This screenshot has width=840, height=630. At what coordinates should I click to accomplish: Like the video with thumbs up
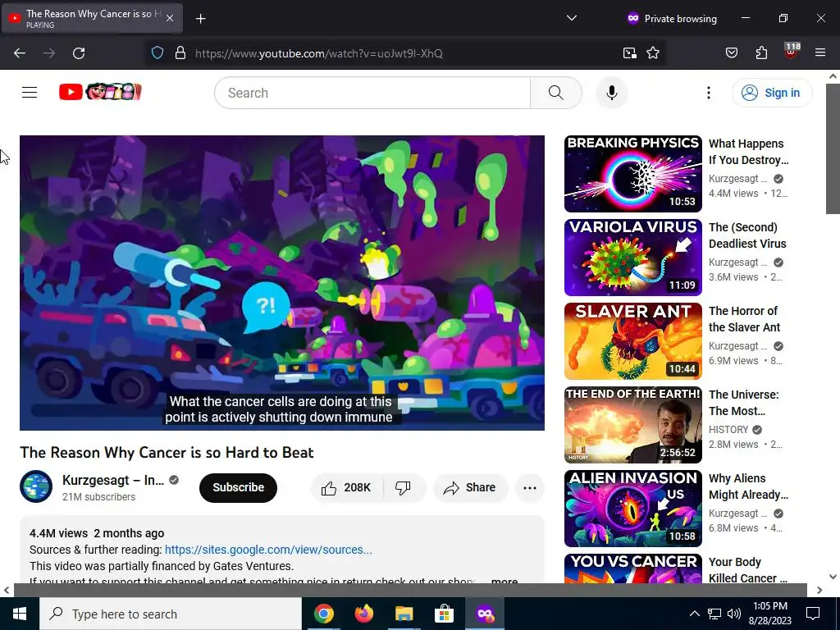coord(346,487)
